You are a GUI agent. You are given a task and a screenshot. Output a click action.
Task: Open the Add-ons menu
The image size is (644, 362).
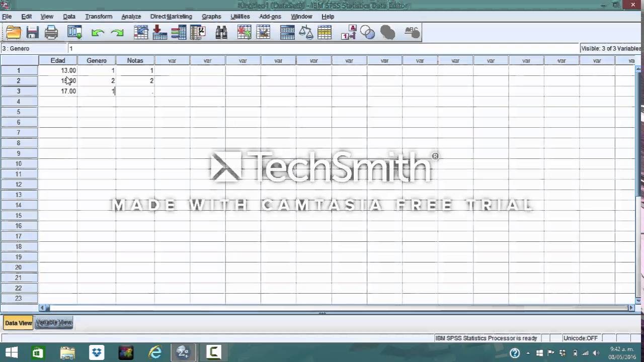coord(270,17)
